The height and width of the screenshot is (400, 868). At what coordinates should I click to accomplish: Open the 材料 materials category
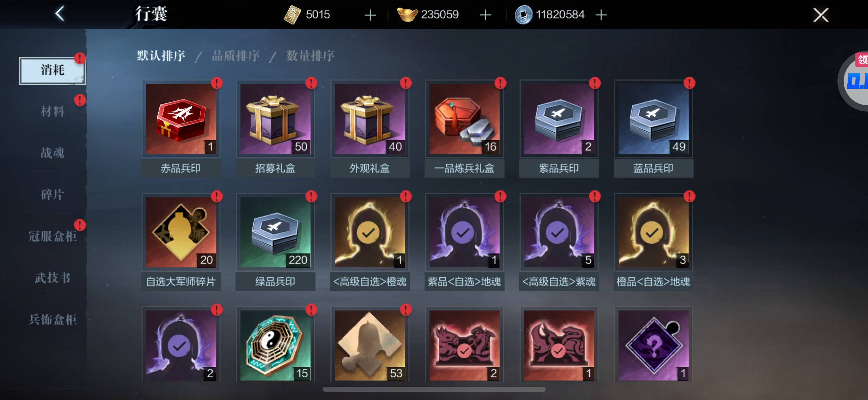53,111
